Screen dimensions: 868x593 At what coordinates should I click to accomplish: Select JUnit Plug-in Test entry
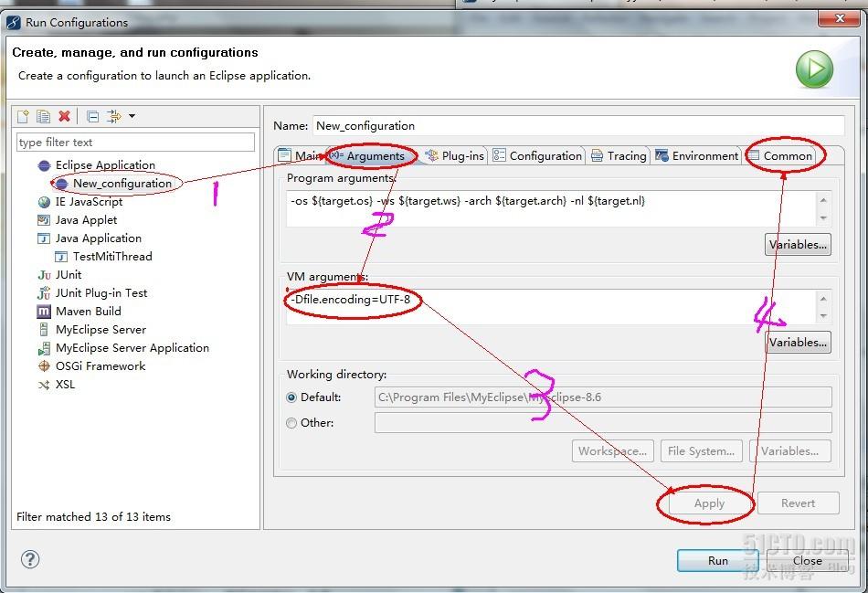[101, 293]
